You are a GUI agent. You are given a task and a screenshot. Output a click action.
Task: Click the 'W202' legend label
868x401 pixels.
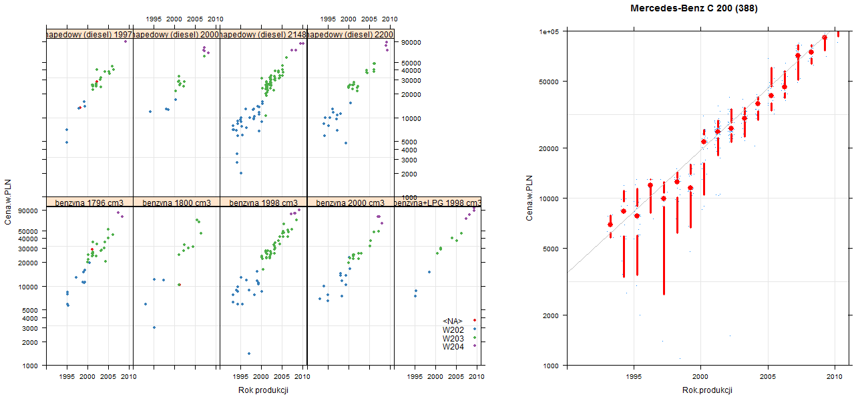[453, 329]
